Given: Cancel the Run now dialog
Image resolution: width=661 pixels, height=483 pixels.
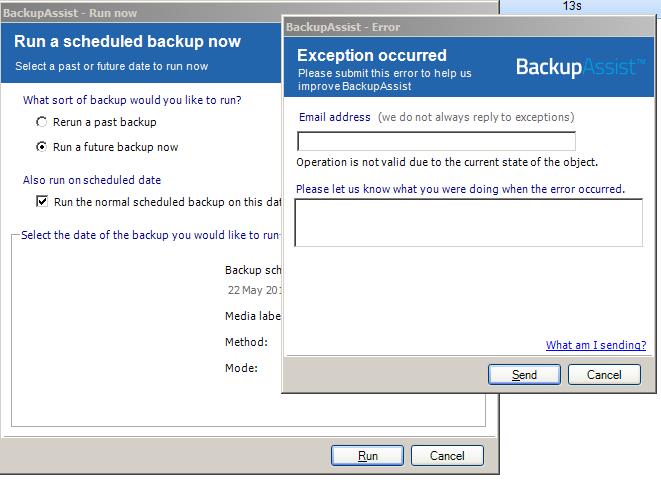Looking at the screenshot, I should point(447,455).
